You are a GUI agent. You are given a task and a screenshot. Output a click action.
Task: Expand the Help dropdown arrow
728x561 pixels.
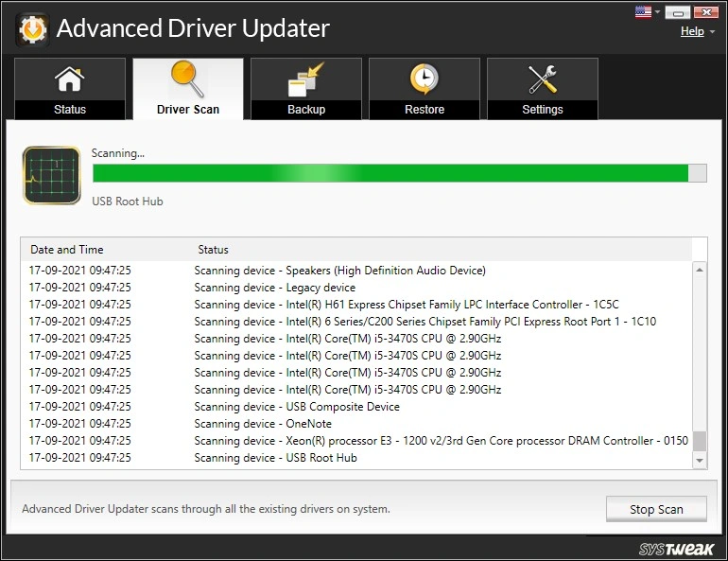[x=712, y=32]
